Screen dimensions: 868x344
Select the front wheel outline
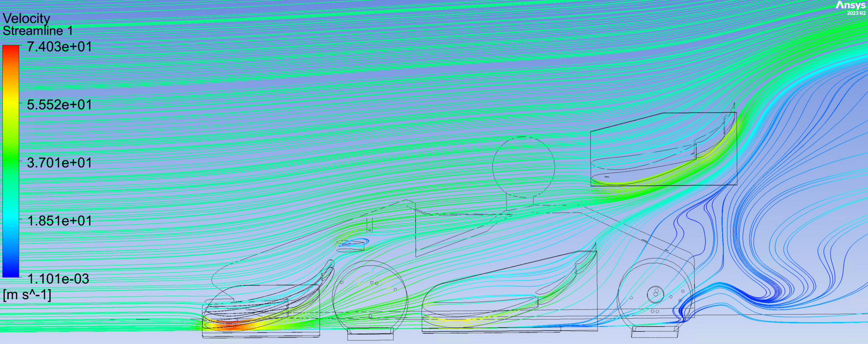click(370, 296)
